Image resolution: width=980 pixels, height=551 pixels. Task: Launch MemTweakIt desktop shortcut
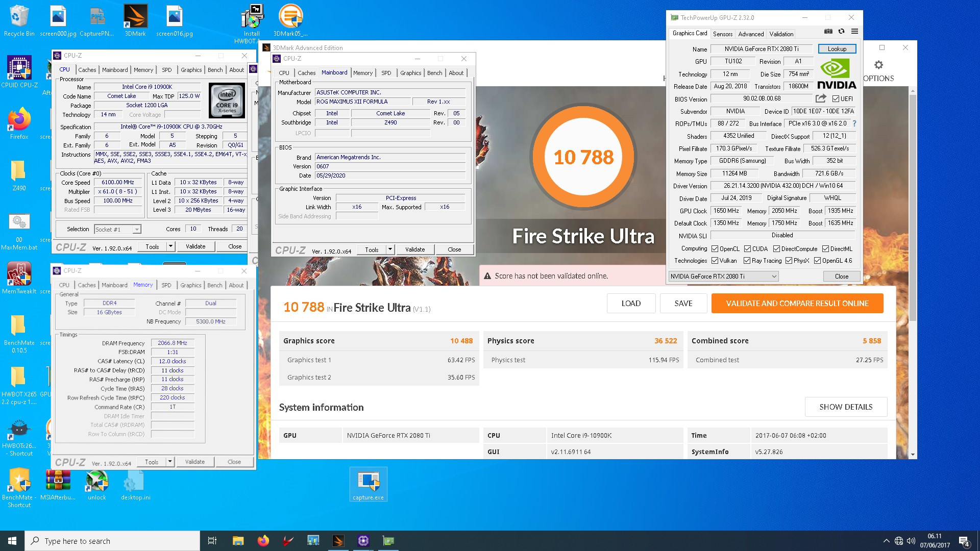coord(19,278)
